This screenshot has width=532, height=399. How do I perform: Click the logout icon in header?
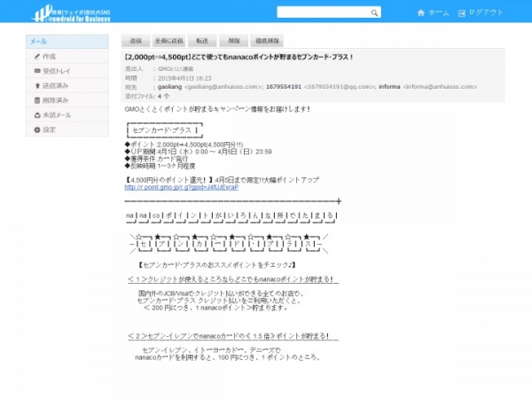461,13
